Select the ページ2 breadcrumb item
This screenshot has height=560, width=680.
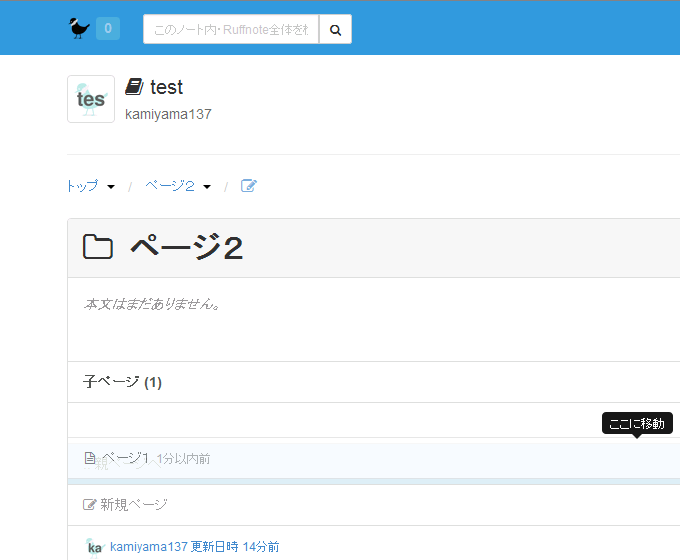coord(169,186)
